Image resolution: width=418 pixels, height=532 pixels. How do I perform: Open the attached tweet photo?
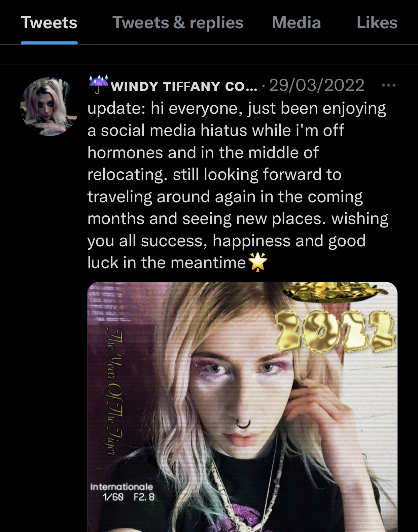point(242,407)
